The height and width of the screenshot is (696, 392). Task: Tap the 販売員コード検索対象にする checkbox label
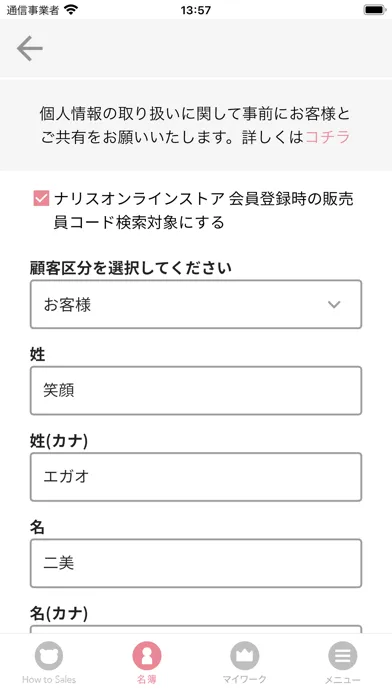tap(204, 210)
